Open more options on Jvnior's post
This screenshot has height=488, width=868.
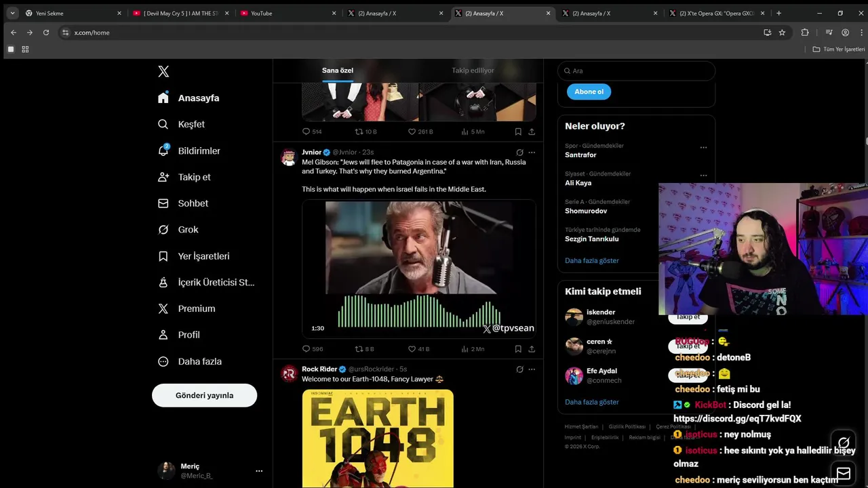(532, 152)
